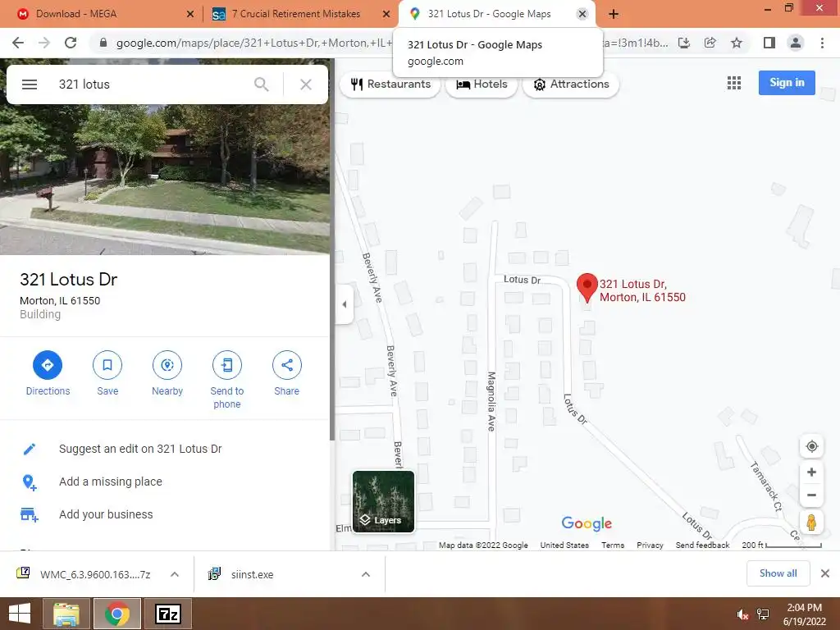
Task: Click the Add your business storefront icon
Action: click(x=29, y=515)
